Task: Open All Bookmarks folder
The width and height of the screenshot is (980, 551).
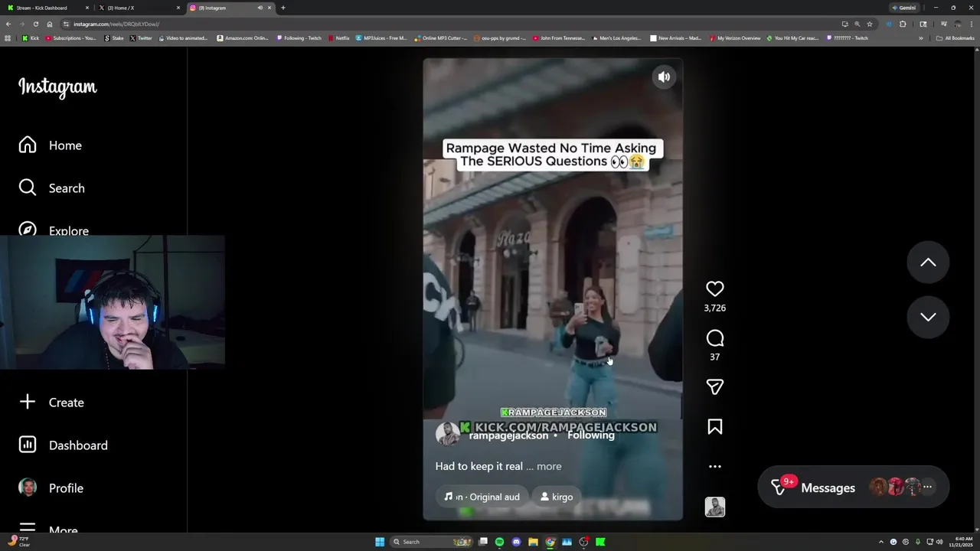Action: point(955,37)
